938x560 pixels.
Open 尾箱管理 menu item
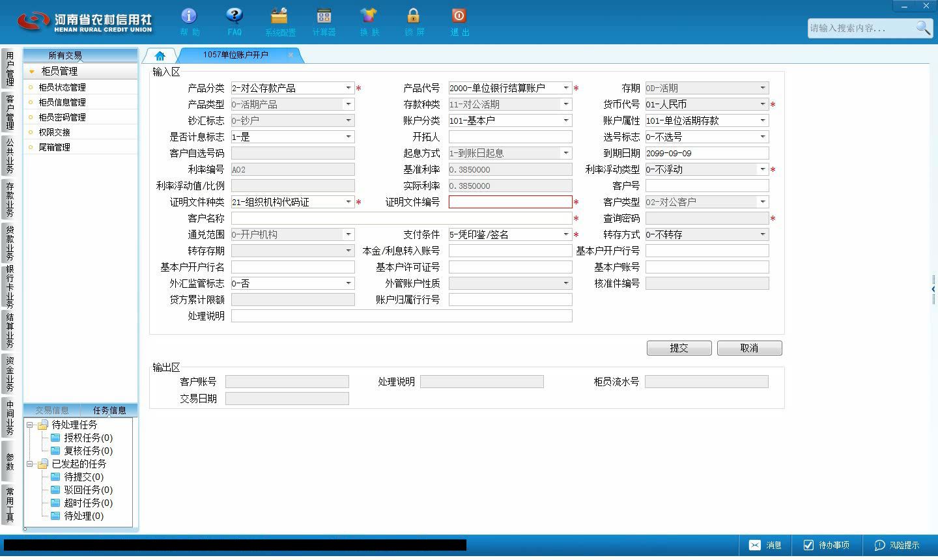point(54,147)
